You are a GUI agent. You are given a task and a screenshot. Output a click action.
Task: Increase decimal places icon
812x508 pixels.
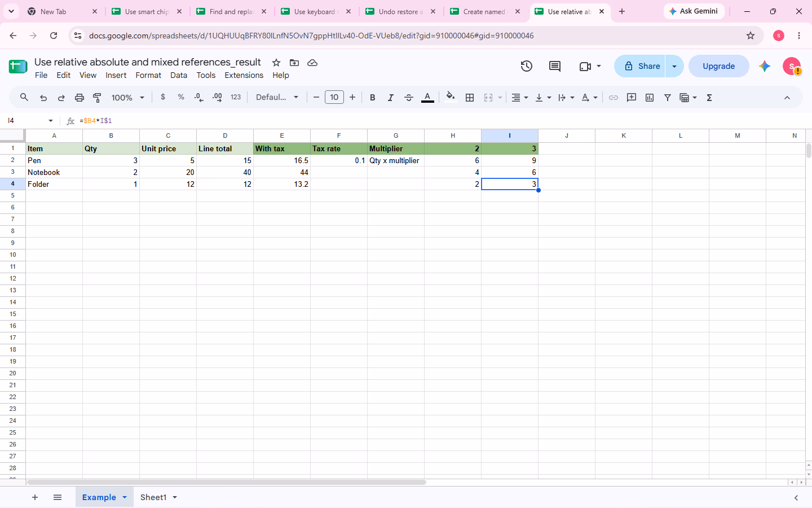[217, 97]
